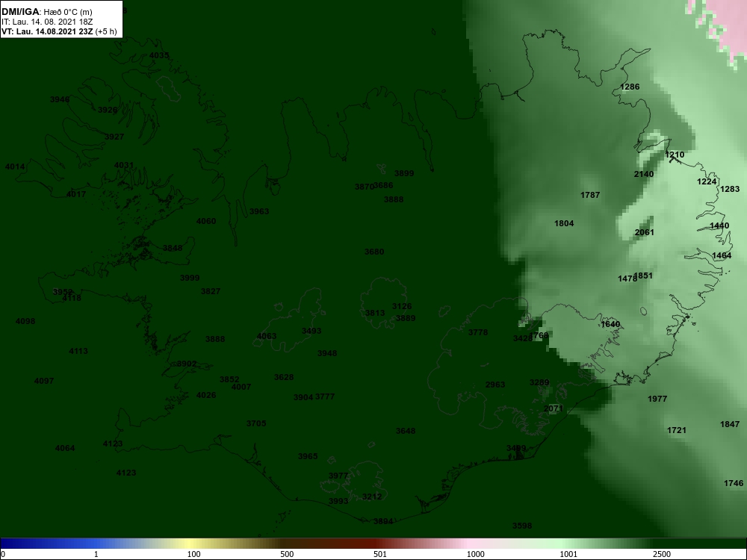This screenshot has width=747, height=560.
Task: Select the 3680 value at map centre
Action: pos(374,252)
